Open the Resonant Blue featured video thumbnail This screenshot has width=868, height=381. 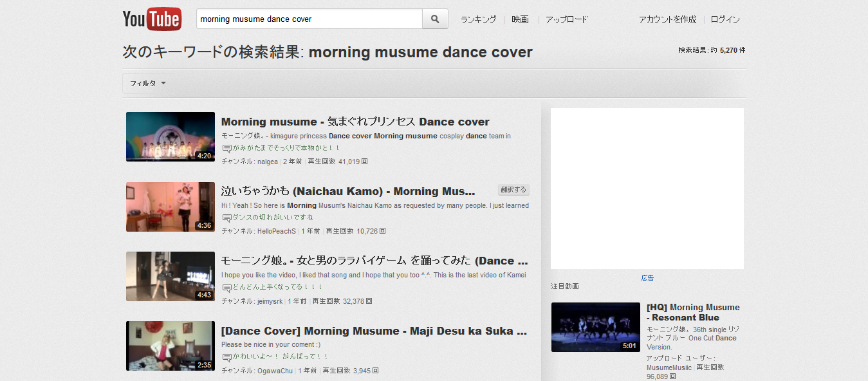[x=596, y=327]
